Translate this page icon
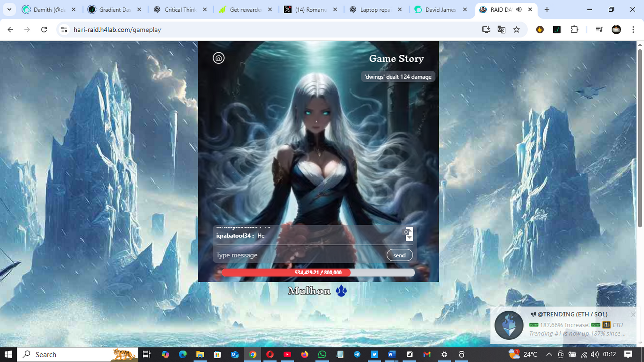Screen dimensions: 644x362 pyautogui.click(x=501, y=30)
